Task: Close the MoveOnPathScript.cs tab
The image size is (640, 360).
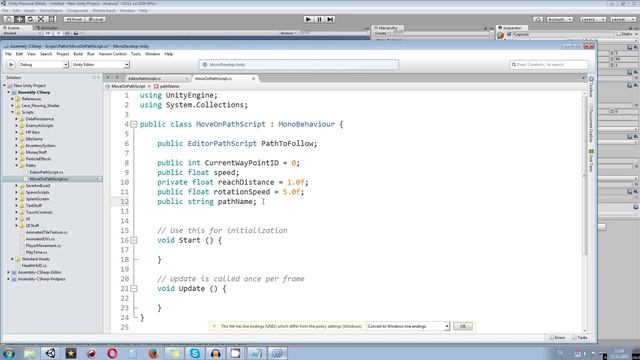Action: point(253,78)
